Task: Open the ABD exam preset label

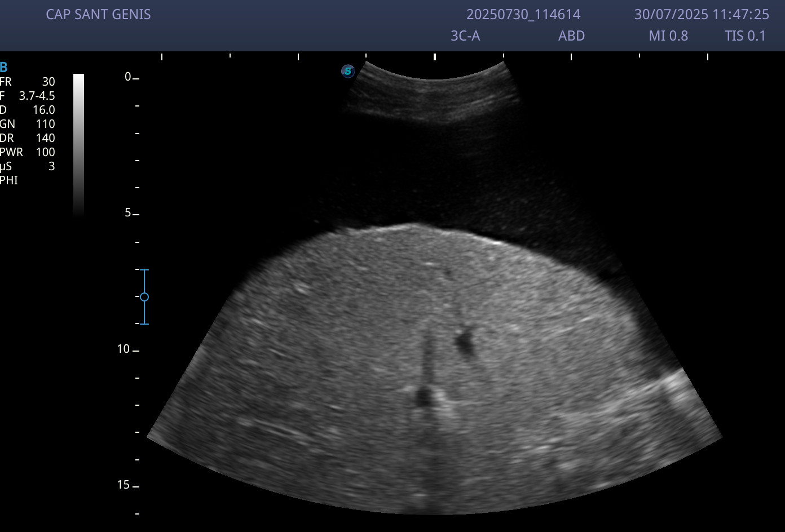Action: pos(571,36)
